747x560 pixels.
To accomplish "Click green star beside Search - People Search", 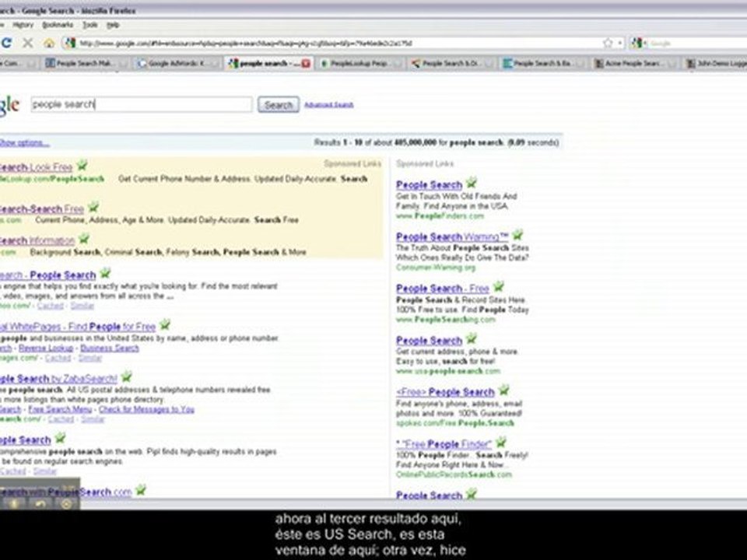I will point(105,273).
